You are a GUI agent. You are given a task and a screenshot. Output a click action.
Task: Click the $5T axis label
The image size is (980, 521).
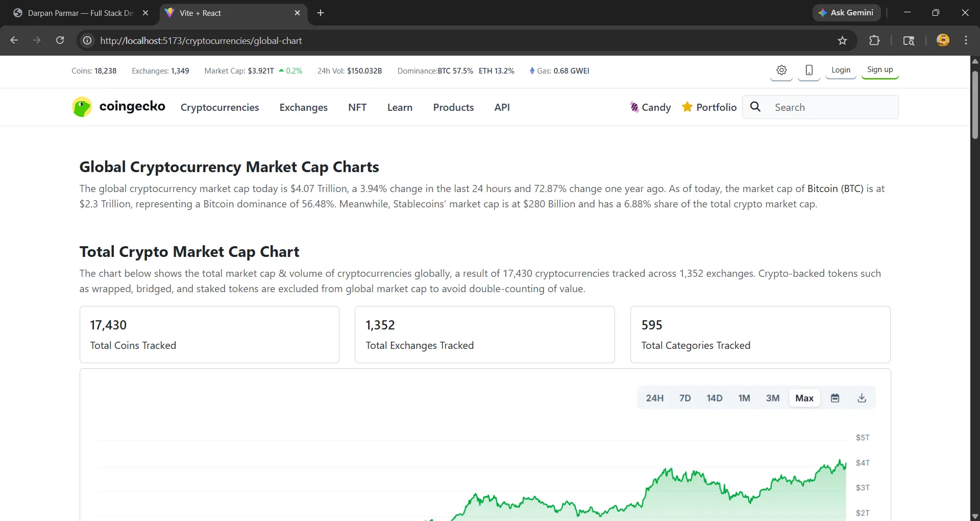tap(863, 438)
